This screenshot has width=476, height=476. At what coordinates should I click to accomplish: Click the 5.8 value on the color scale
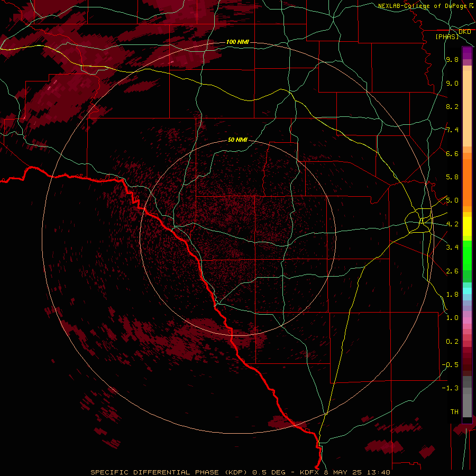452,177
